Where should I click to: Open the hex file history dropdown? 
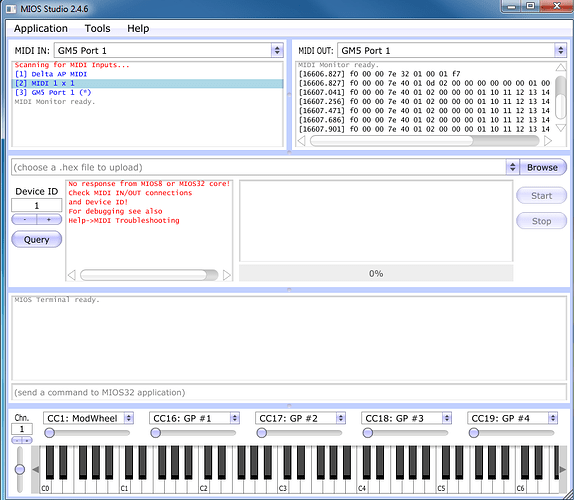point(512,167)
